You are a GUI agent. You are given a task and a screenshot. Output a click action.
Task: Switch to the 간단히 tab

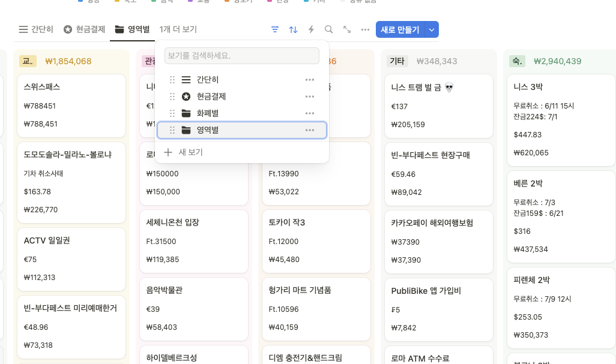[x=36, y=29]
